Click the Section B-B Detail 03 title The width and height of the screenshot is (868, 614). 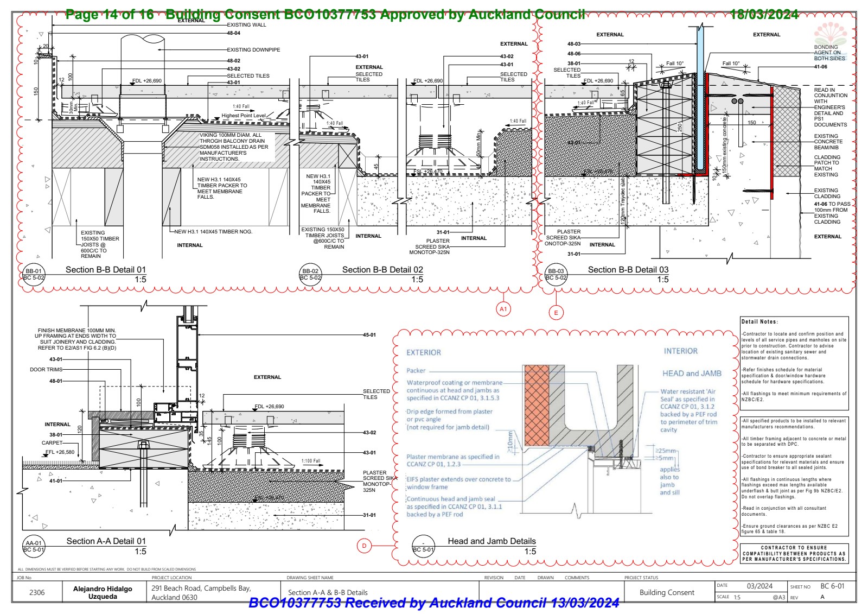(x=628, y=270)
